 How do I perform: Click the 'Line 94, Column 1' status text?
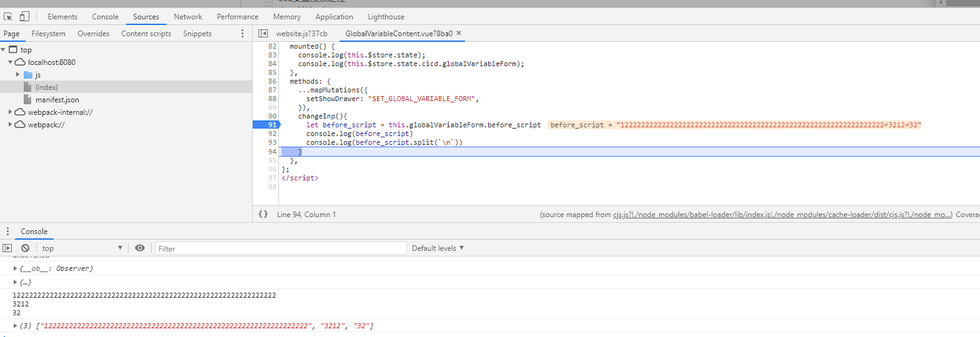pyautogui.click(x=306, y=215)
